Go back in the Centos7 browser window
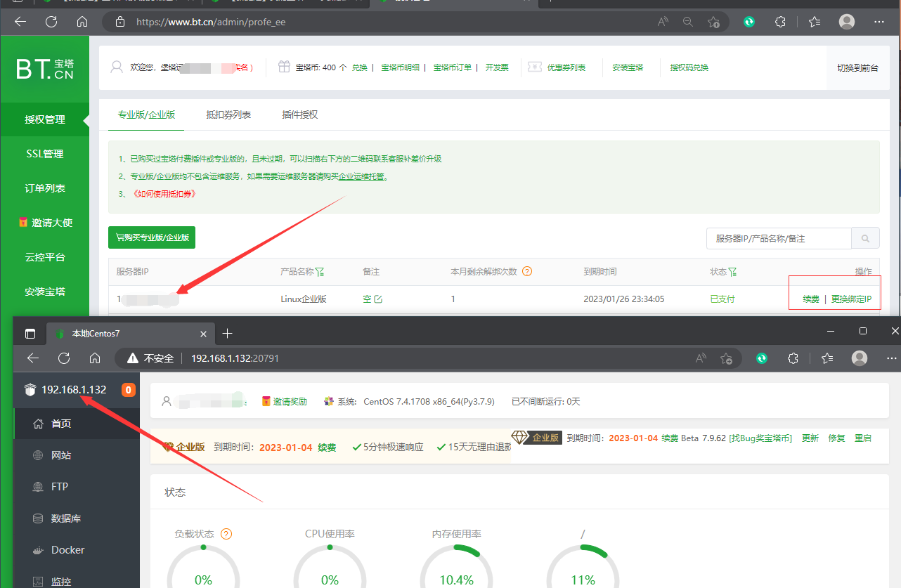The width and height of the screenshot is (901, 588). click(x=33, y=358)
